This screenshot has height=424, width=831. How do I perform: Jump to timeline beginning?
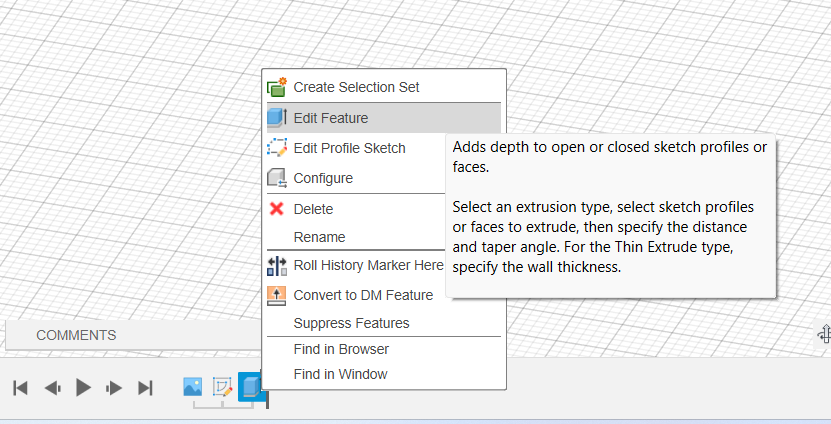(x=20, y=388)
